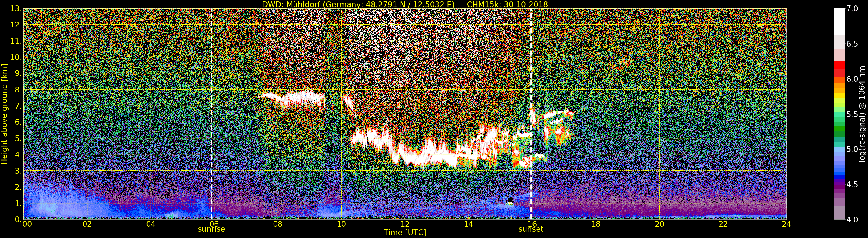Click the y-axis tick label '2.'
Image resolution: width=868 pixels, height=238 pixels.
(18, 187)
